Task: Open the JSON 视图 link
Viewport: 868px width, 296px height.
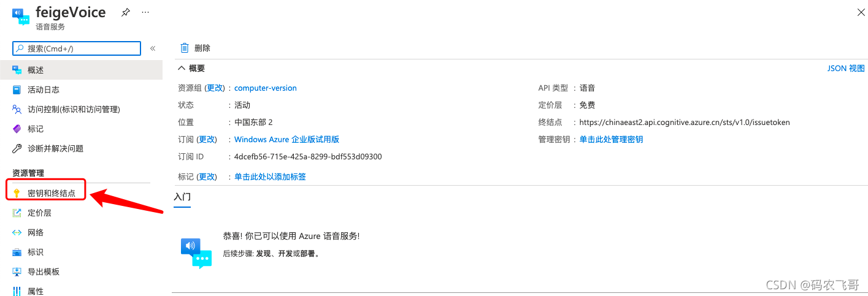Action: point(846,69)
